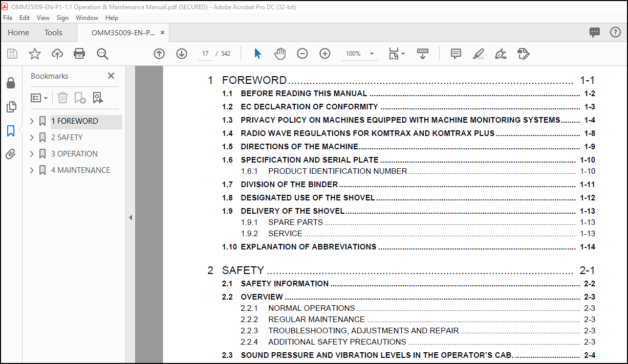Click the page number field showing 17
The height and width of the screenshot is (364, 628).
[205, 54]
